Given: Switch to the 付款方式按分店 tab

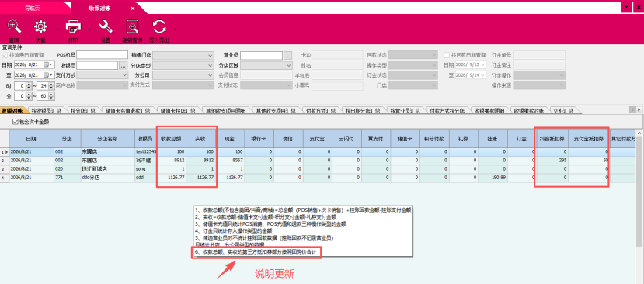Looking at the screenshot, I should click(x=447, y=111).
